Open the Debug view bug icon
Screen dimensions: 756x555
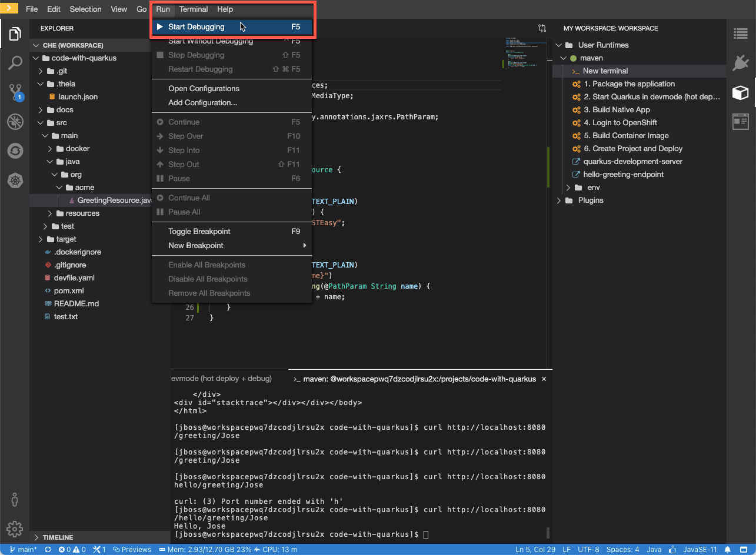pyautogui.click(x=15, y=122)
